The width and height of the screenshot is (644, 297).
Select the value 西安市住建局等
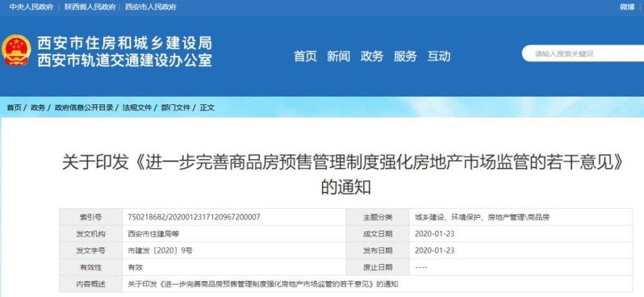[x=154, y=234]
